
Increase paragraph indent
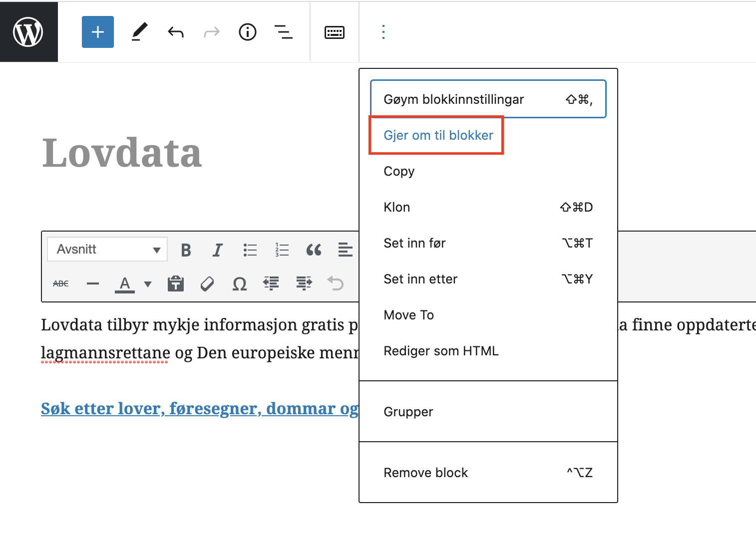[x=304, y=283]
